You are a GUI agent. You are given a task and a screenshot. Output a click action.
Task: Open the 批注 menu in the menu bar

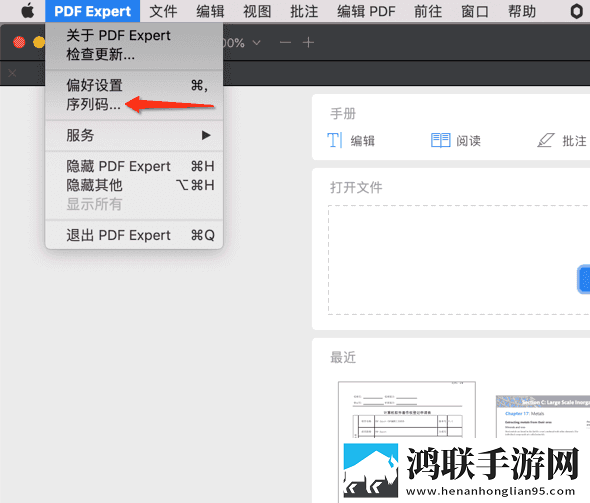(x=304, y=11)
